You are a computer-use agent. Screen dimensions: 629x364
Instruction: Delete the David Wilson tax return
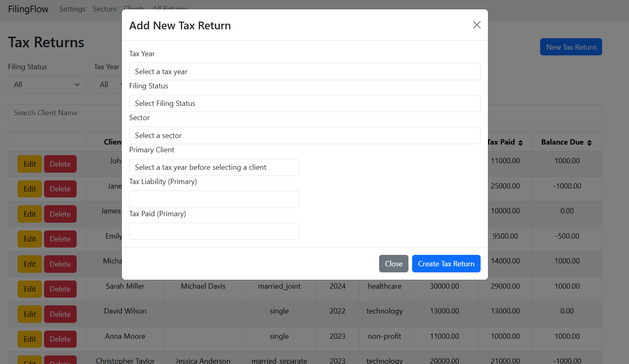[x=60, y=314]
